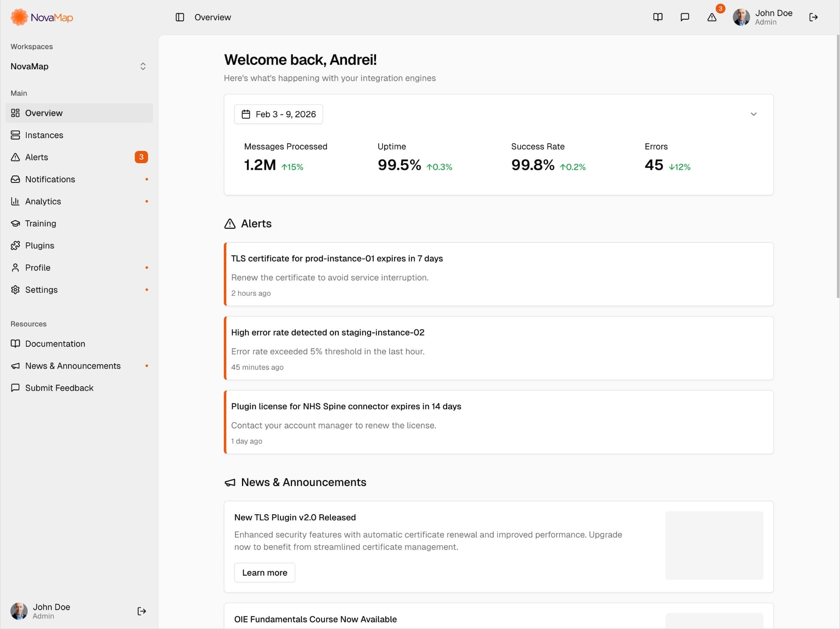Image resolution: width=840 pixels, height=629 pixels.
Task: Select Overview in the Main menu
Action: [44, 113]
